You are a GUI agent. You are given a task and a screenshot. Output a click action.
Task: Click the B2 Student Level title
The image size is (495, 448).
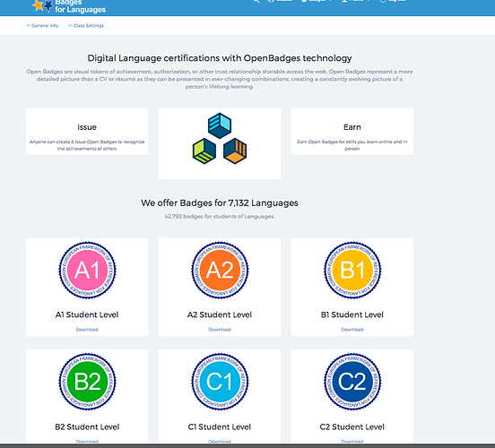[87, 426]
